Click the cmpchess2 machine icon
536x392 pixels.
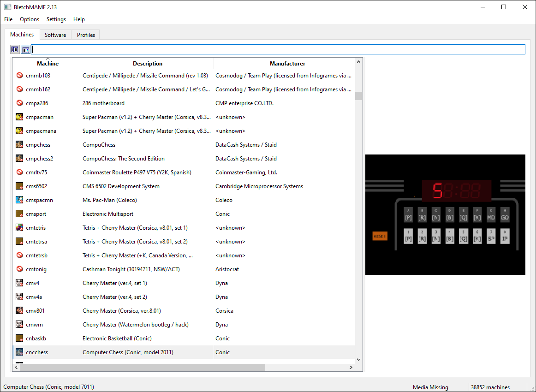coord(19,158)
